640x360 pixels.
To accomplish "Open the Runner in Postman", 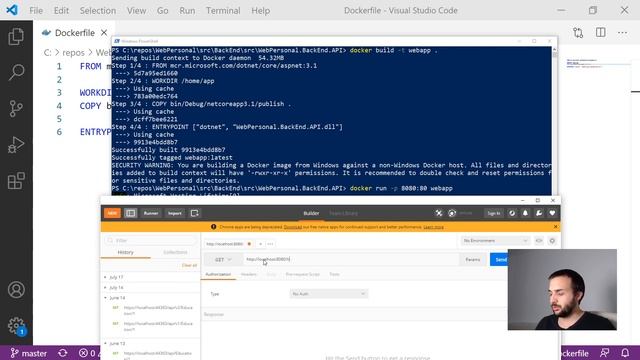I will [151, 213].
